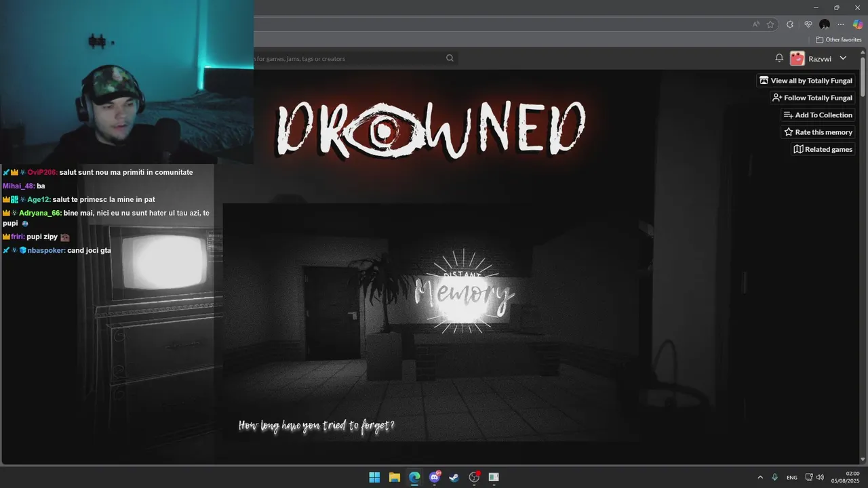Click the search magnifier icon
The image size is (868, 488).
450,58
